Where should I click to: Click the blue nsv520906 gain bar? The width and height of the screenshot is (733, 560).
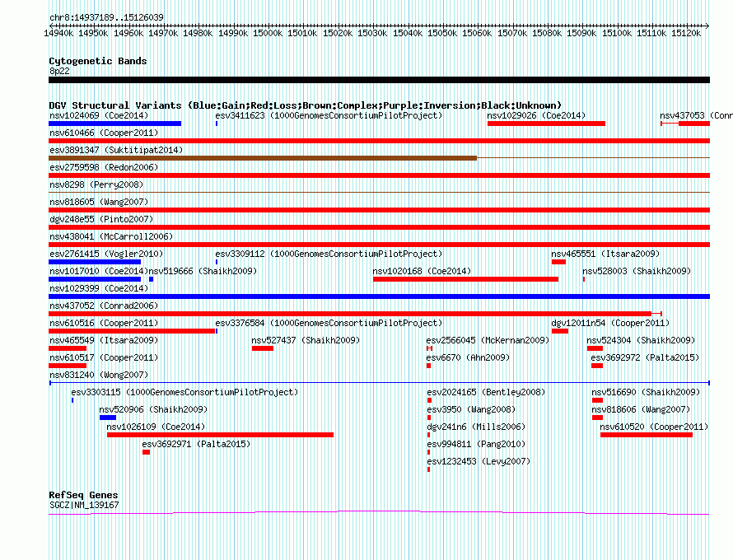click(108, 418)
